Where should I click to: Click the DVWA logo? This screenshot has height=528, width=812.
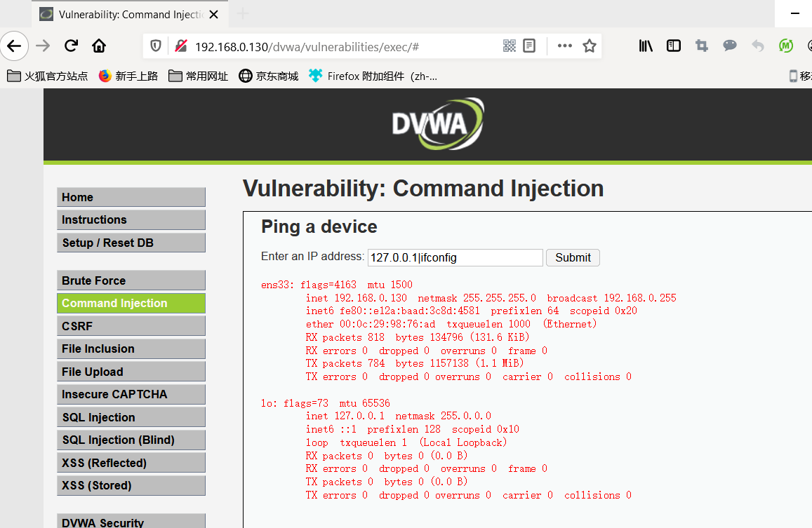[438, 124]
